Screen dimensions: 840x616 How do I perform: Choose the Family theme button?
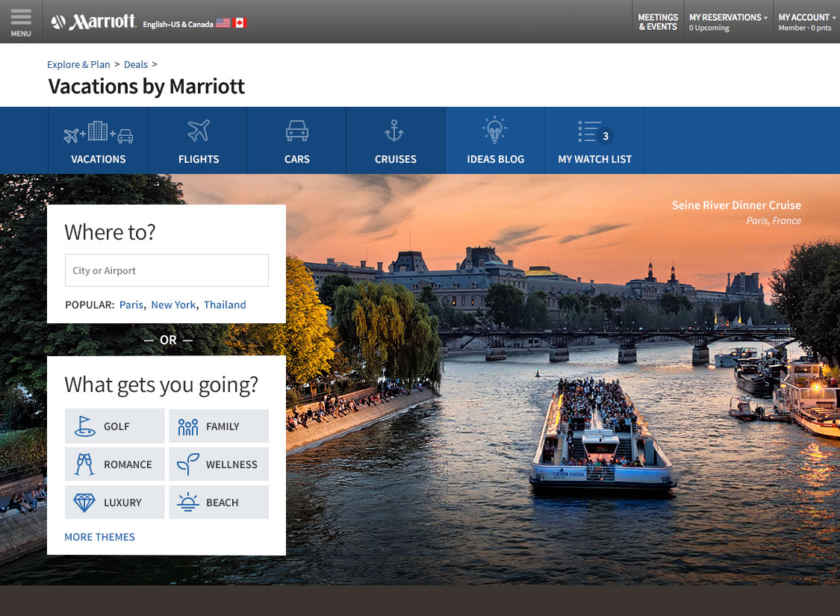tap(219, 426)
